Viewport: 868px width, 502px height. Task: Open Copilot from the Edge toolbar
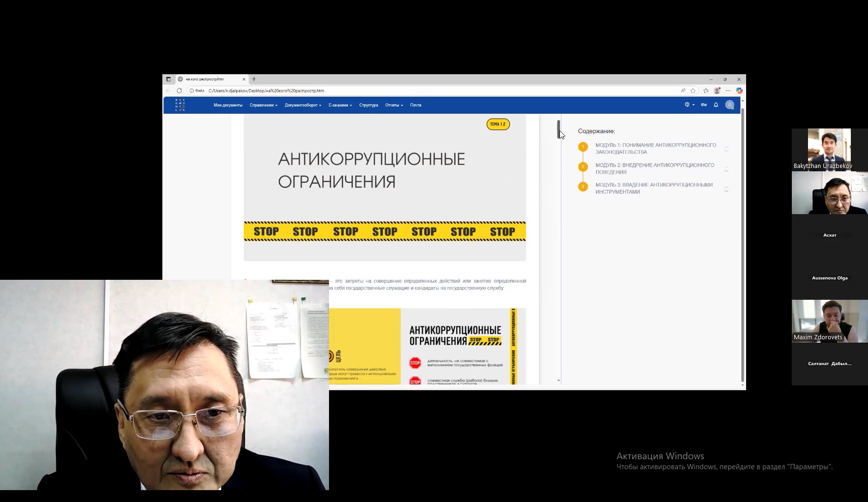click(739, 91)
